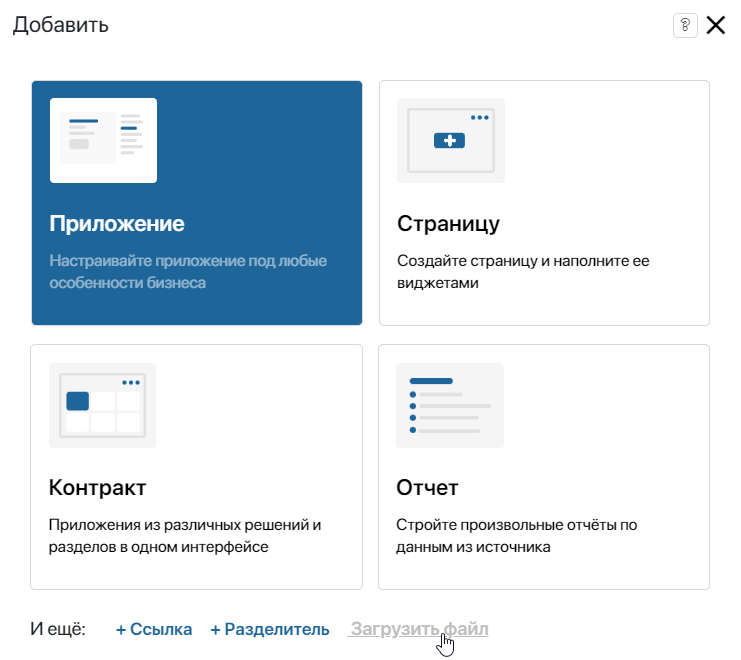Click the description 'Настраивайте приложение под любые особенности бизнеса'
Viewport: 741px width, 660px height.
point(188,272)
